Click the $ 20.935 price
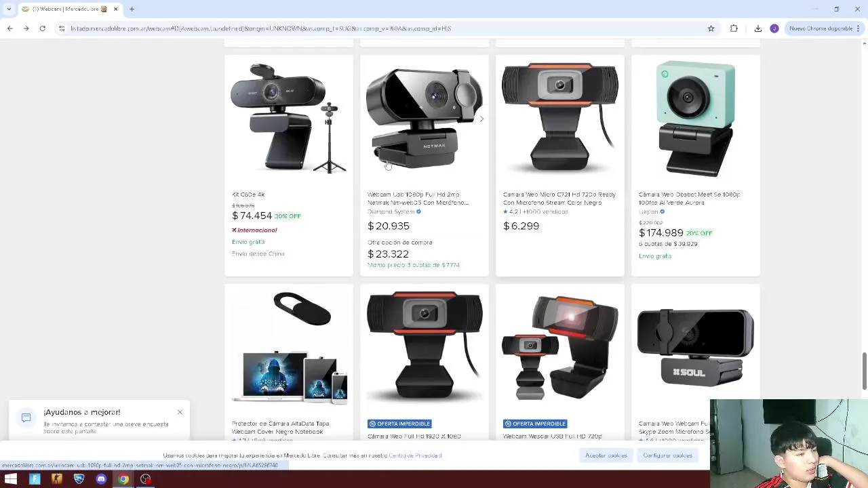Image resolution: width=868 pixels, height=488 pixels. (x=389, y=226)
